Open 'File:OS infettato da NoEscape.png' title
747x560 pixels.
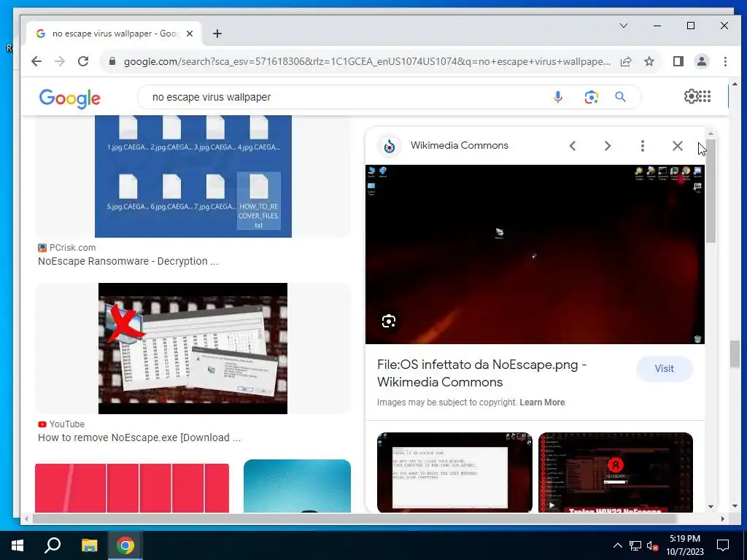click(x=481, y=373)
